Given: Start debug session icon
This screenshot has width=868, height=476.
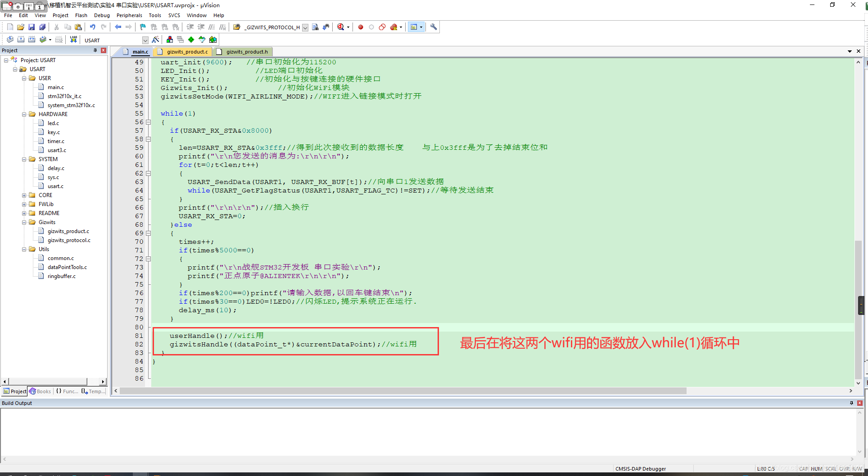Looking at the screenshot, I should click(x=340, y=27).
